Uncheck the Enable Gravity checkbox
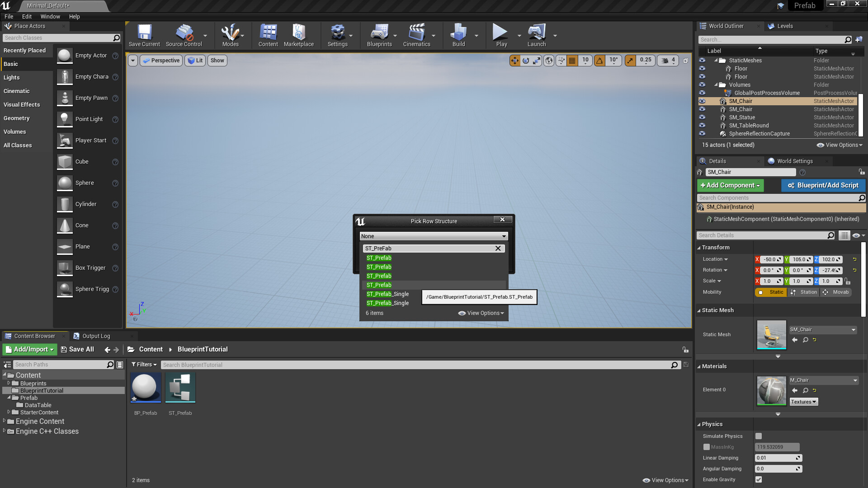This screenshot has height=488, width=868. [x=759, y=479]
